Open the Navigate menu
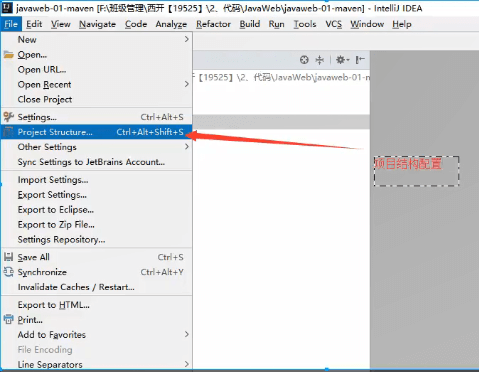The width and height of the screenshot is (479, 372). point(97,24)
